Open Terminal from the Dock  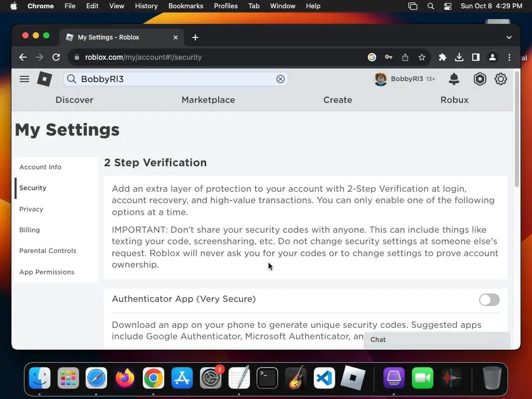(268, 378)
